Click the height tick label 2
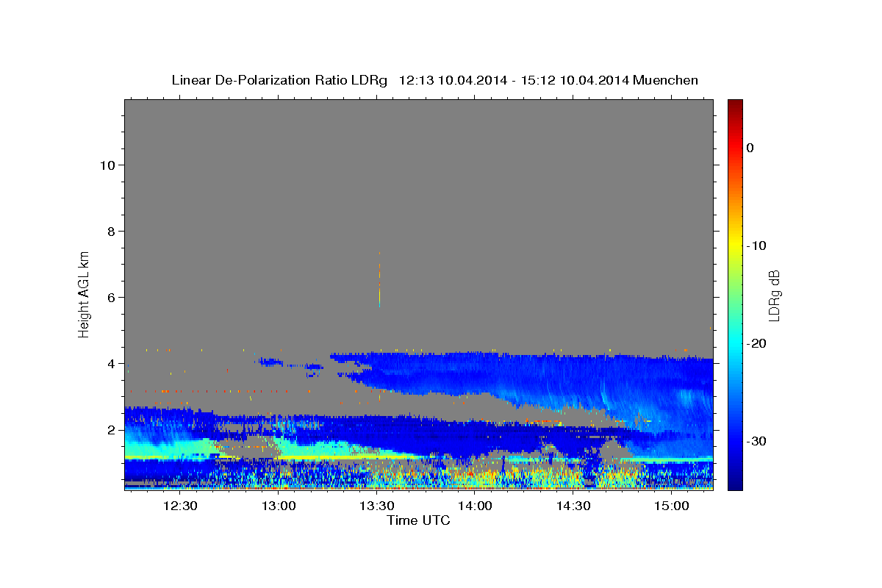This screenshot has width=882, height=588. 112,430
